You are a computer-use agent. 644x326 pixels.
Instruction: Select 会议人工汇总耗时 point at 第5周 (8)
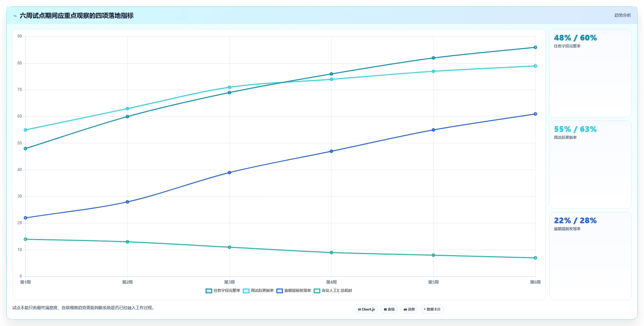pyautogui.click(x=433, y=255)
